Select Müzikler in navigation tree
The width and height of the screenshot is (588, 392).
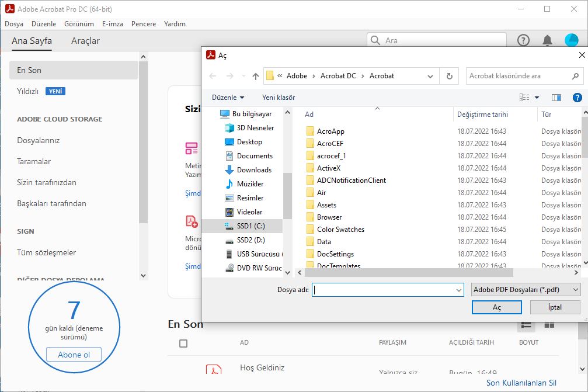pyautogui.click(x=244, y=184)
